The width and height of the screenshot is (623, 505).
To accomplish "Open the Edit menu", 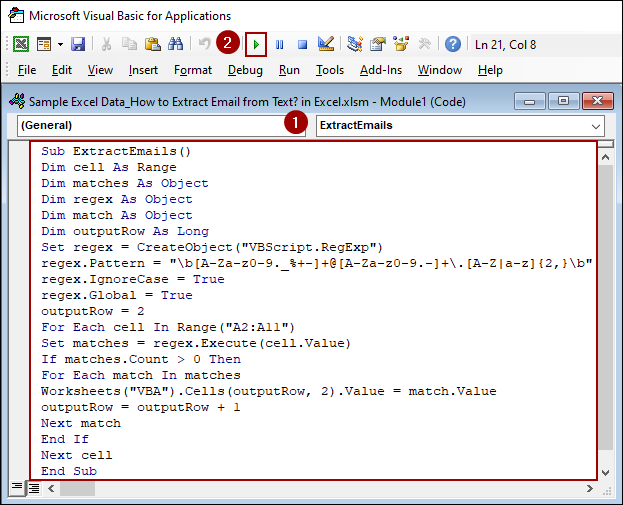I will coord(62,70).
